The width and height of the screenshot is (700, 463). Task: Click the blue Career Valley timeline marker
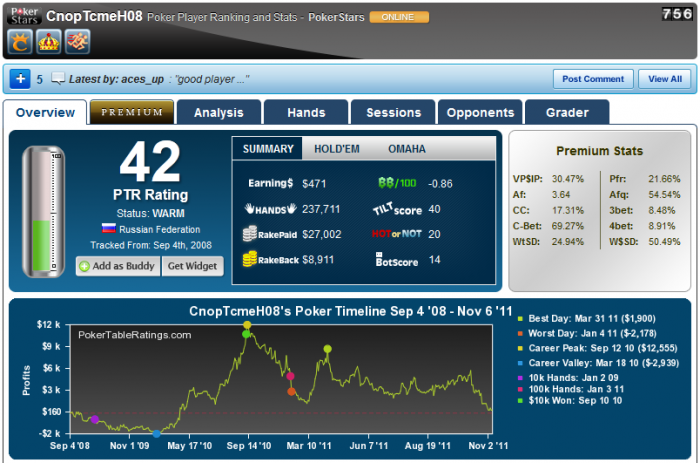(x=156, y=434)
